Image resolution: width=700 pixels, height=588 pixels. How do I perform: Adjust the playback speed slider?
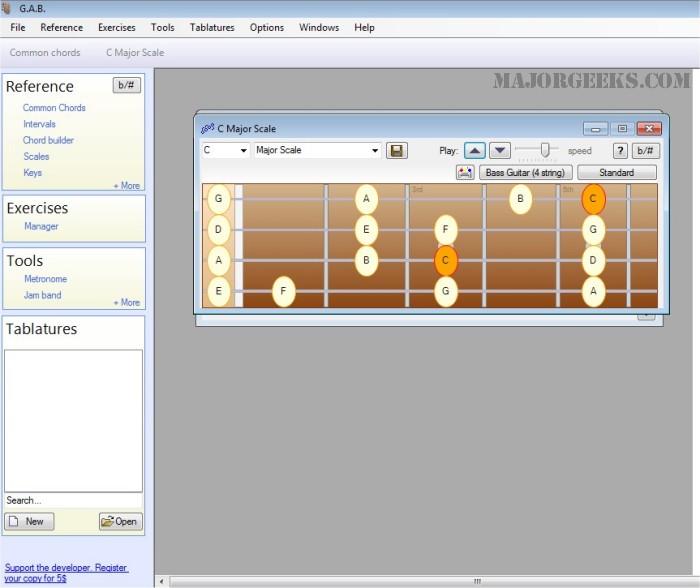tap(545, 150)
